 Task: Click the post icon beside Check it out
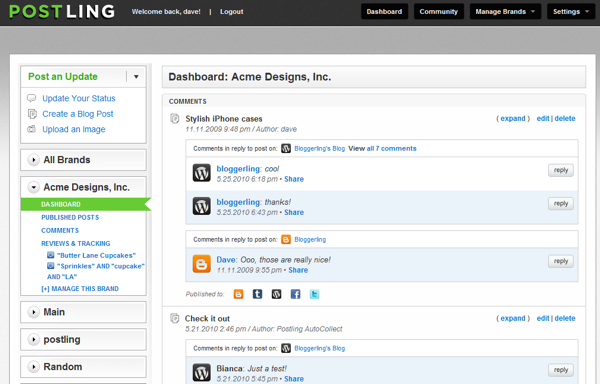(x=174, y=318)
